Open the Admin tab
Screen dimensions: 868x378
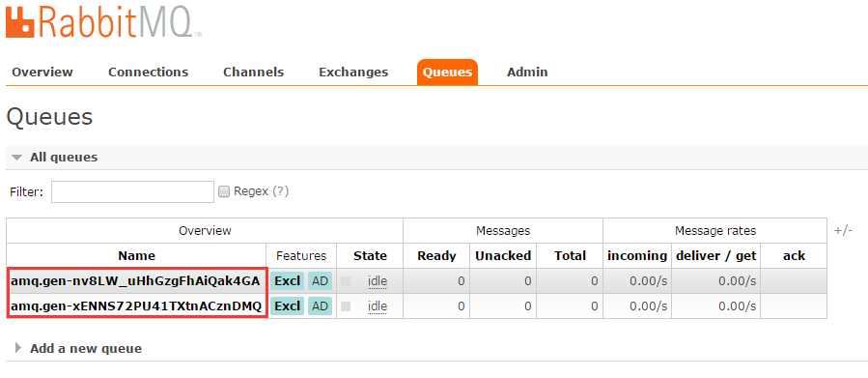[x=527, y=73]
